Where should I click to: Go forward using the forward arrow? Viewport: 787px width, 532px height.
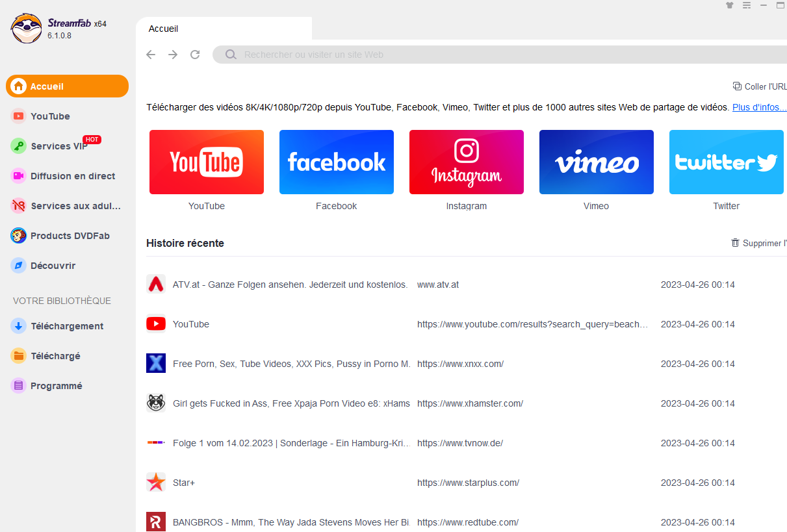click(x=173, y=55)
